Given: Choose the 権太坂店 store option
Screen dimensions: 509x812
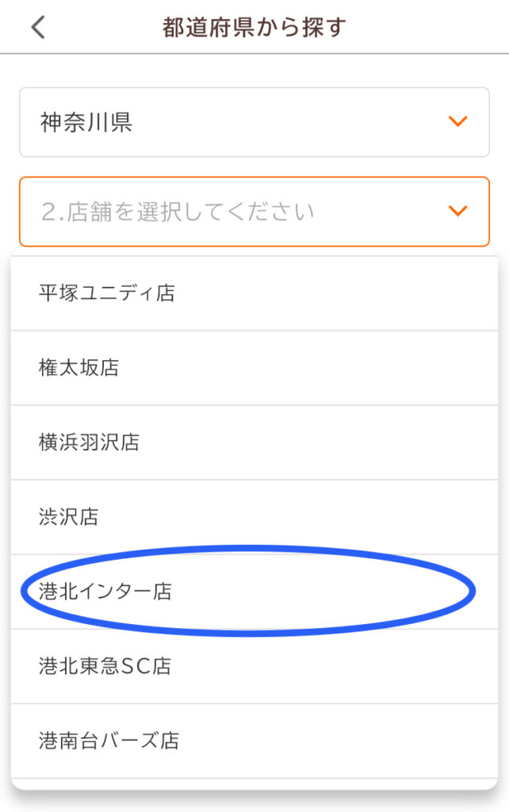Looking at the screenshot, I should tap(254, 368).
